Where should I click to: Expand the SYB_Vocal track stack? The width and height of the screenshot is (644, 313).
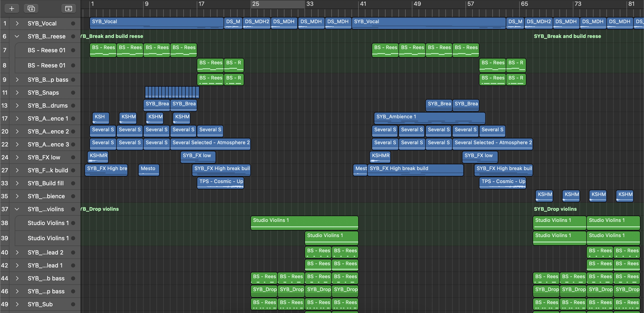coord(17,23)
